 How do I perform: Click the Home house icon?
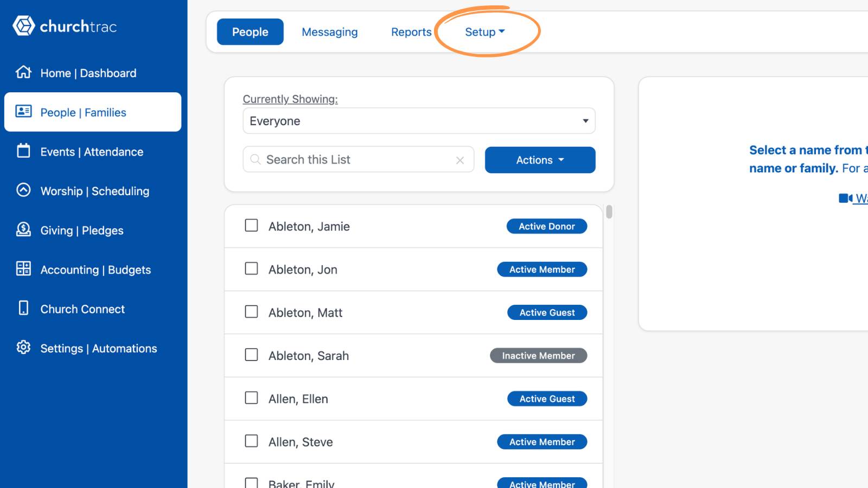click(23, 72)
